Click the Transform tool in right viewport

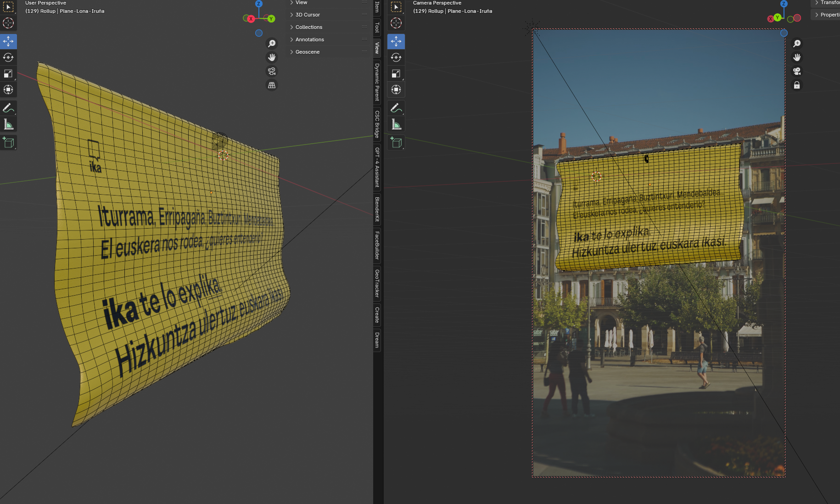396,90
